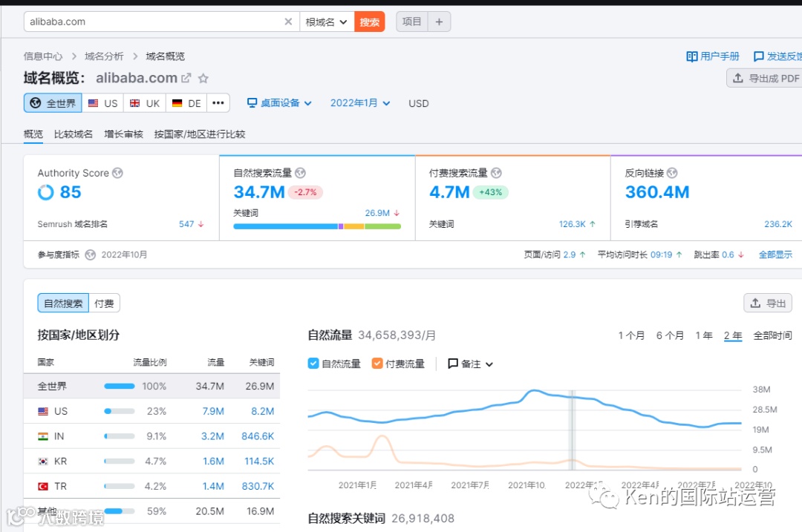Click the 全世界 100% traffic share bar
The image size is (802, 532).
point(119,387)
